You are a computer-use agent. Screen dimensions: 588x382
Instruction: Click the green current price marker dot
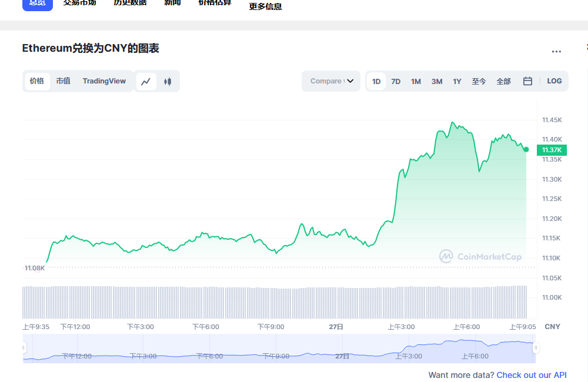526,150
